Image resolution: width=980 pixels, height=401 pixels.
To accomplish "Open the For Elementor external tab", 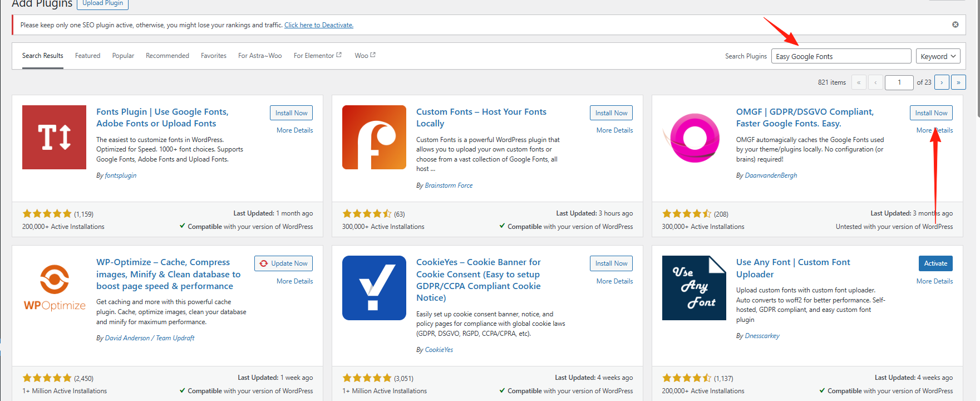I will 317,56.
